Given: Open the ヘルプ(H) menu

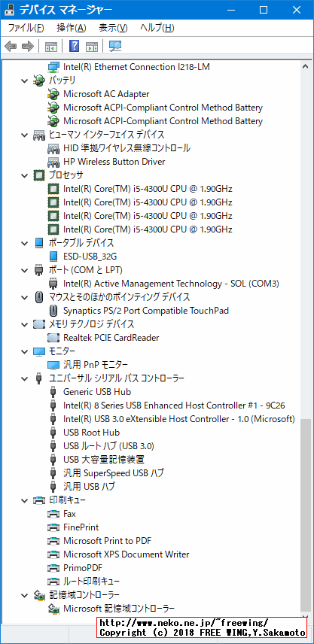Looking at the screenshot, I should pos(157,28).
